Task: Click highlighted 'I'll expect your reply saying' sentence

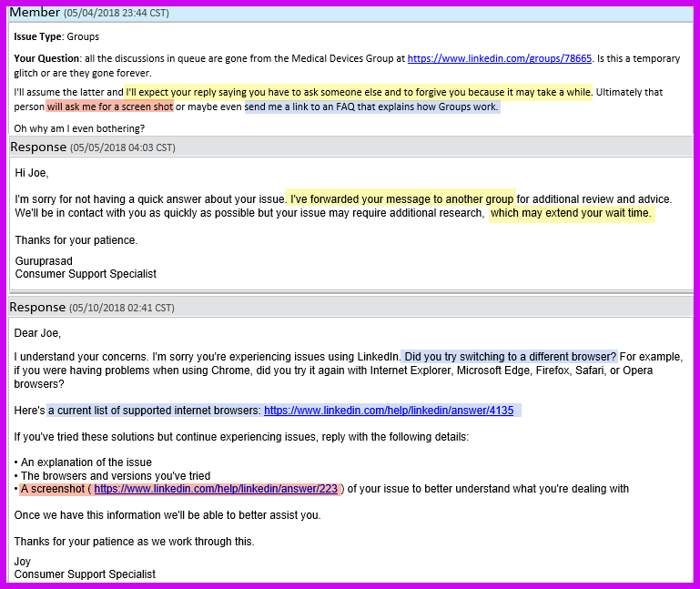Action: coord(359,93)
